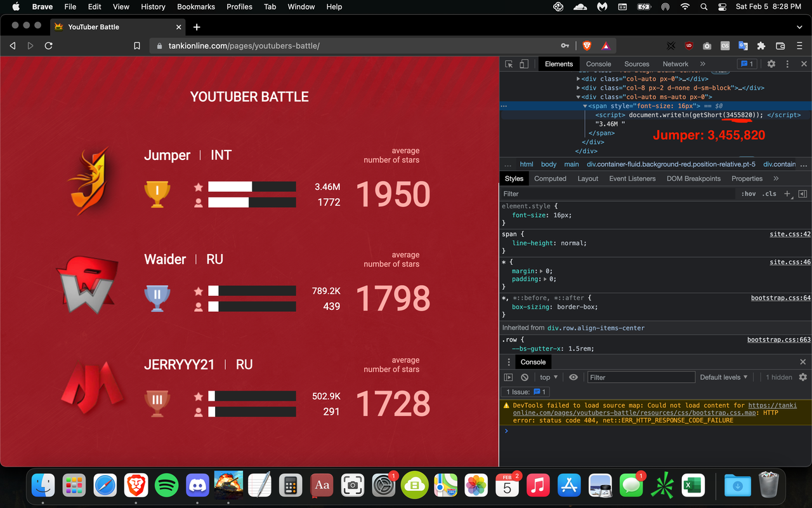Toggle the :hov element state button

(749, 194)
